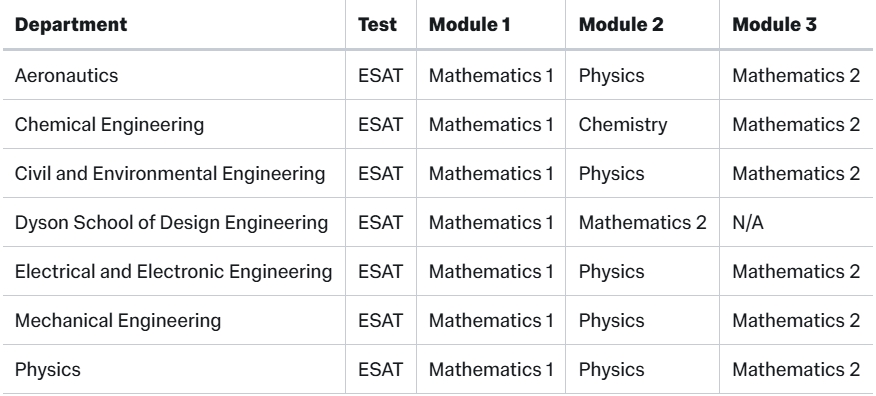Select Mathematics 2 in Dyson School row

pos(642,223)
